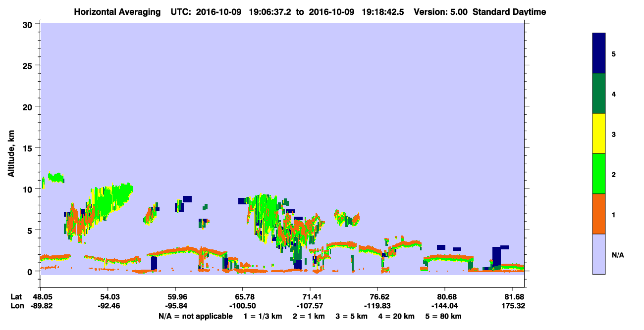Screen dimensions: 644x330
Task: Click the altitude tick label 25
Action: pos(29,65)
